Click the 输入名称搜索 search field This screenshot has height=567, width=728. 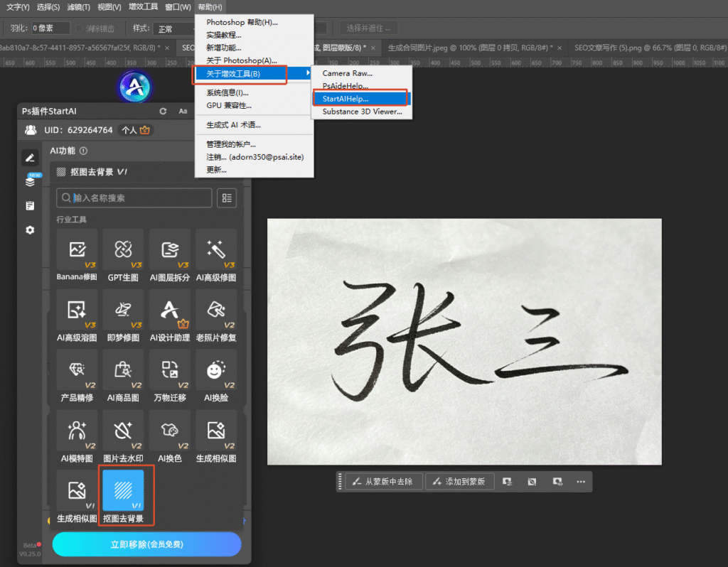134,198
